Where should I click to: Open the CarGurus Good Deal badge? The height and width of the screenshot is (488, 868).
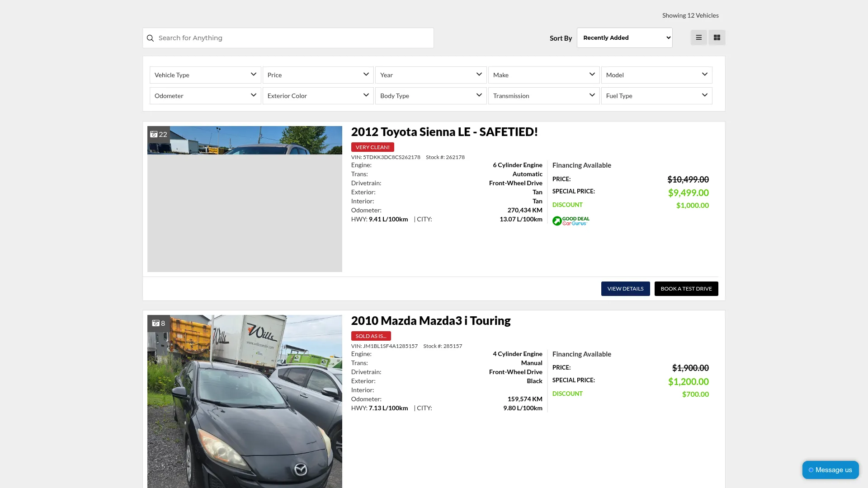coord(571,221)
